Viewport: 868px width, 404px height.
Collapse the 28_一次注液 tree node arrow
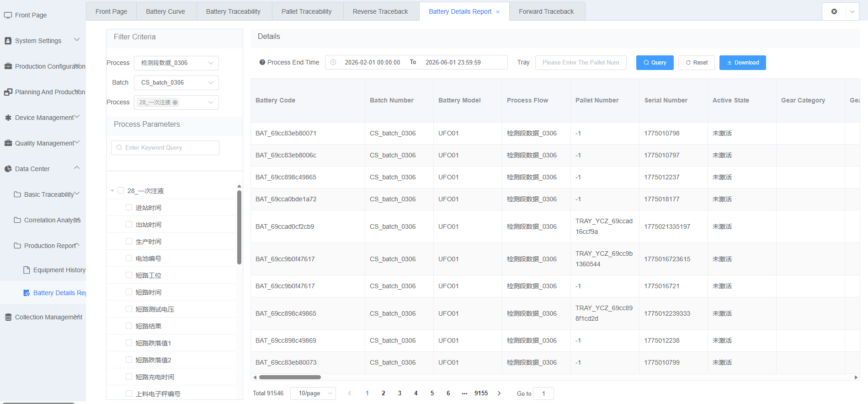coord(112,191)
